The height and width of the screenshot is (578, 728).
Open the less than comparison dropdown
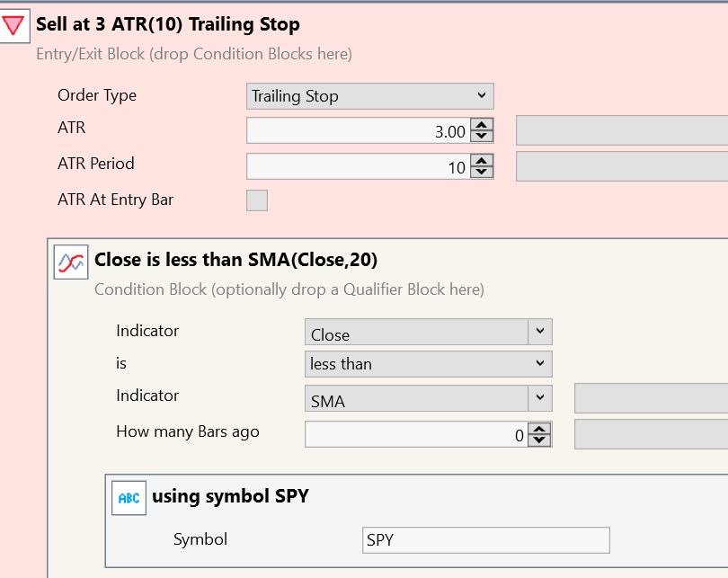(428, 364)
